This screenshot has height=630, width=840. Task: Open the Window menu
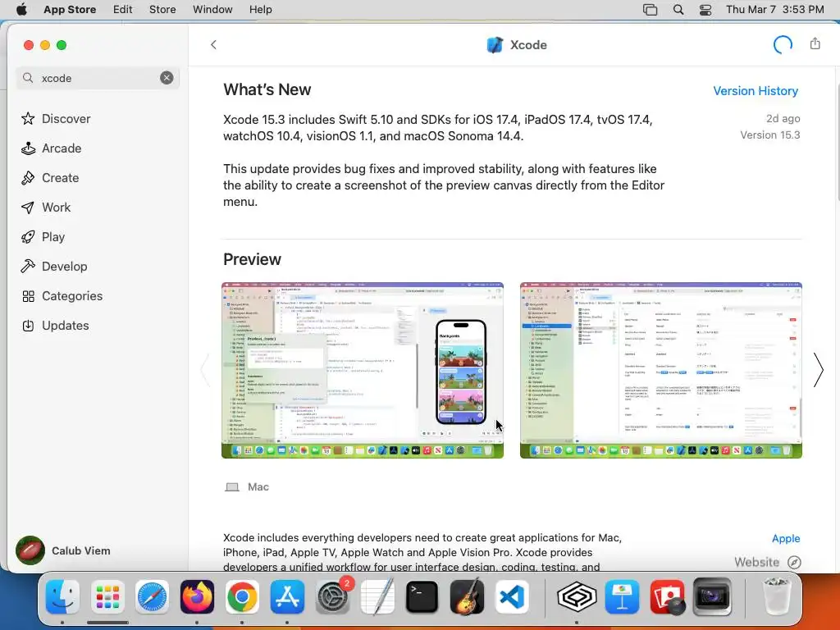point(212,10)
